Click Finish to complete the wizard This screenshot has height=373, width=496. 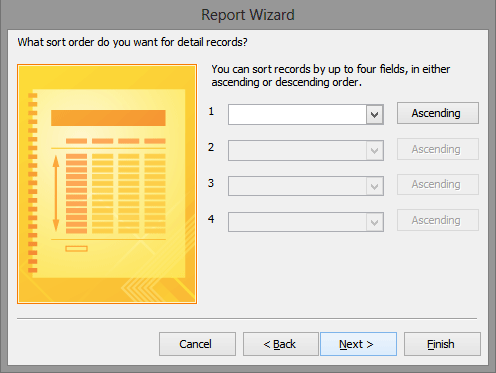(x=442, y=344)
